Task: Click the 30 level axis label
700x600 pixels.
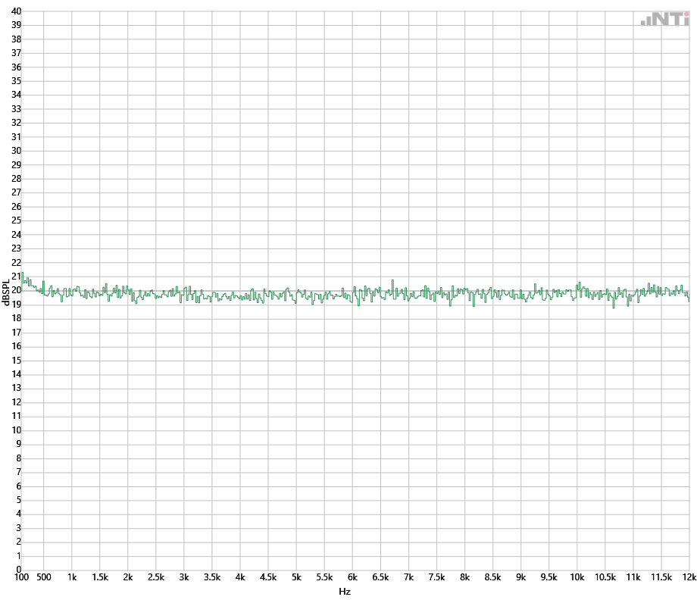Action: (16, 151)
